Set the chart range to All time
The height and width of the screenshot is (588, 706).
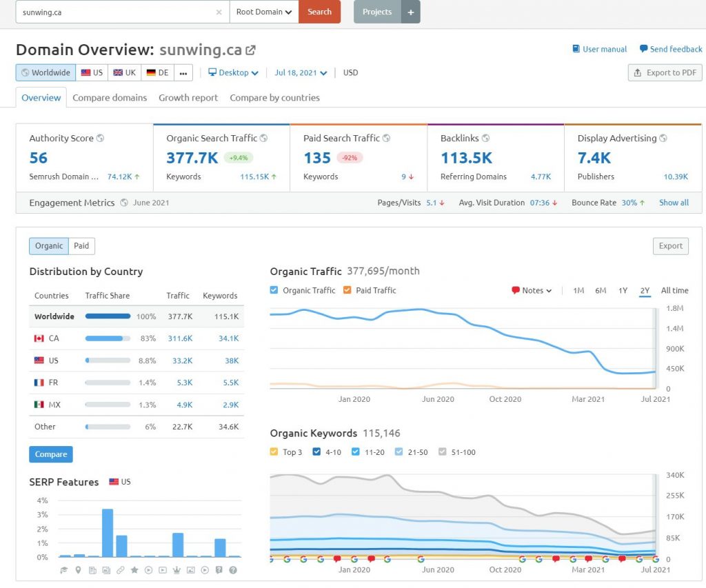point(674,290)
